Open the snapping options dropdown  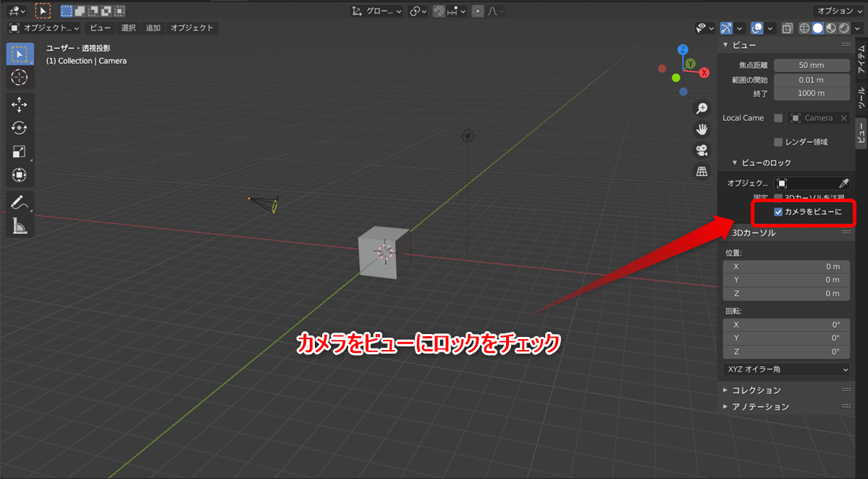tap(458, 11)
